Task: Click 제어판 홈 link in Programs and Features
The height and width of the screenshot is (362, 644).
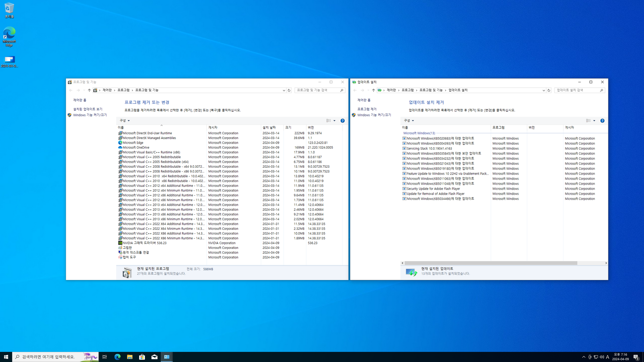Action: click(x=80, y=100)
